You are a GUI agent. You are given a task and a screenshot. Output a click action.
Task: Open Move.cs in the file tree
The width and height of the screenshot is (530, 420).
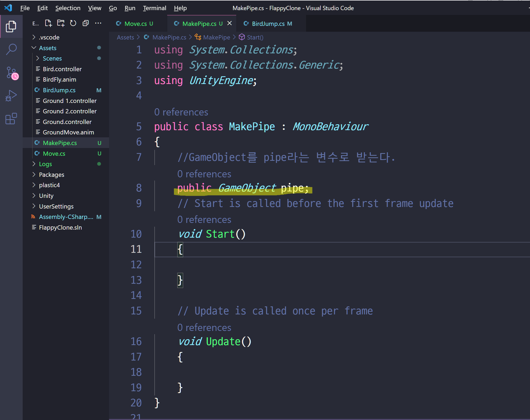click(x=54, y=154)
